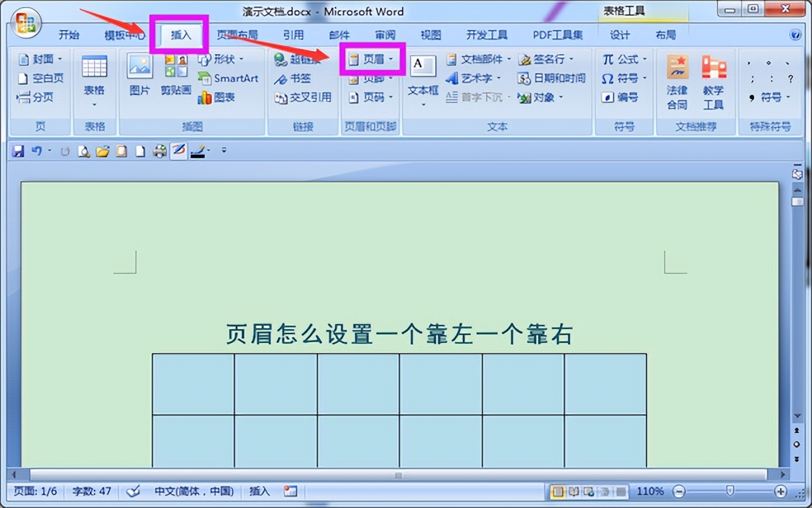Insert a cross-reference (交叉引用)
Screen dimensions: 812x508
pos(303,98)
